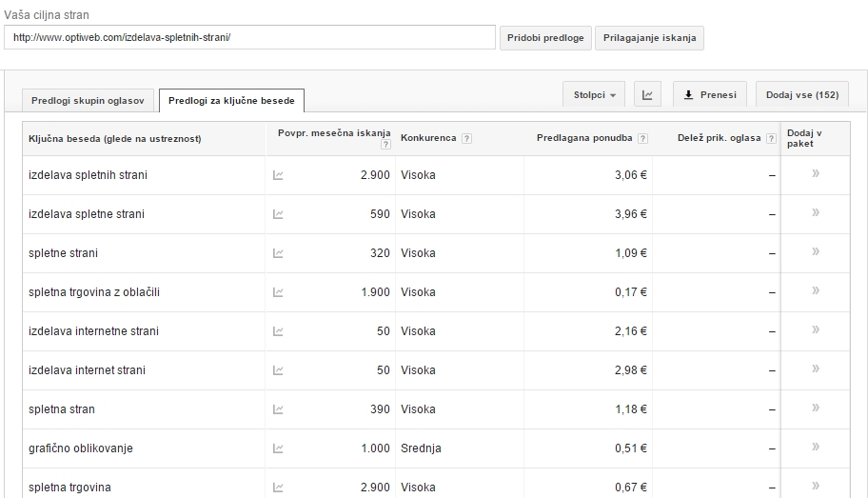
Task: Add 'spletne strani' keyword via double arrow
Action: coord(816,252)
